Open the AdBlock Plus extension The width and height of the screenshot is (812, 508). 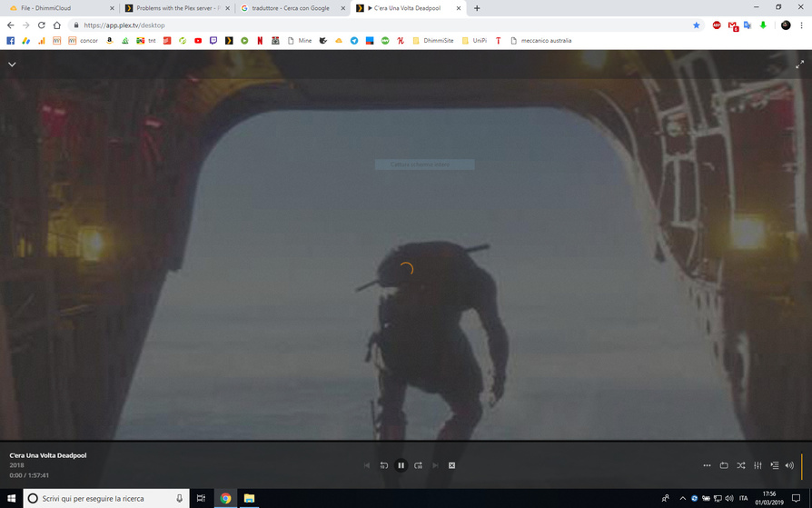(x=717, y=25)
